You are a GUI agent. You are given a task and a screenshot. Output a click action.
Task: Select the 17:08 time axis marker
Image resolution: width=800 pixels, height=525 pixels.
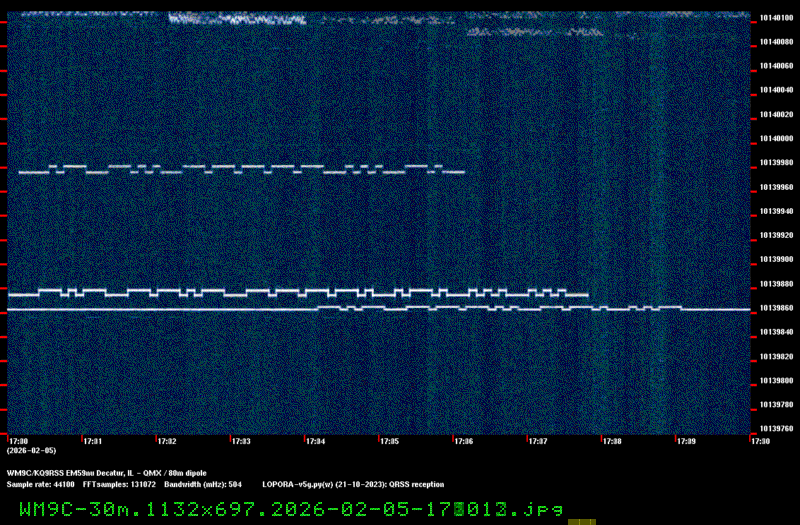click(612, 441)
